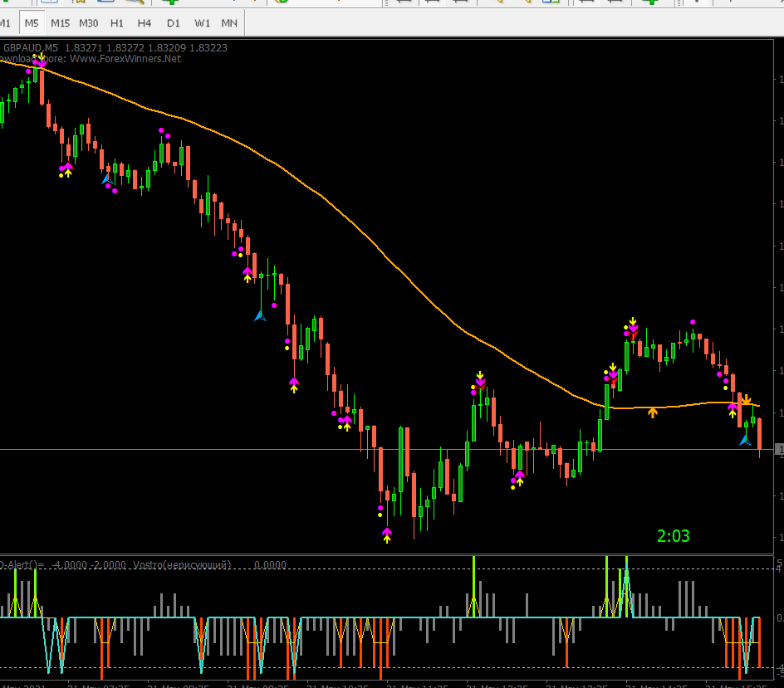
Task: Click the 1.83271 open price value
Action: pos(84,48)
